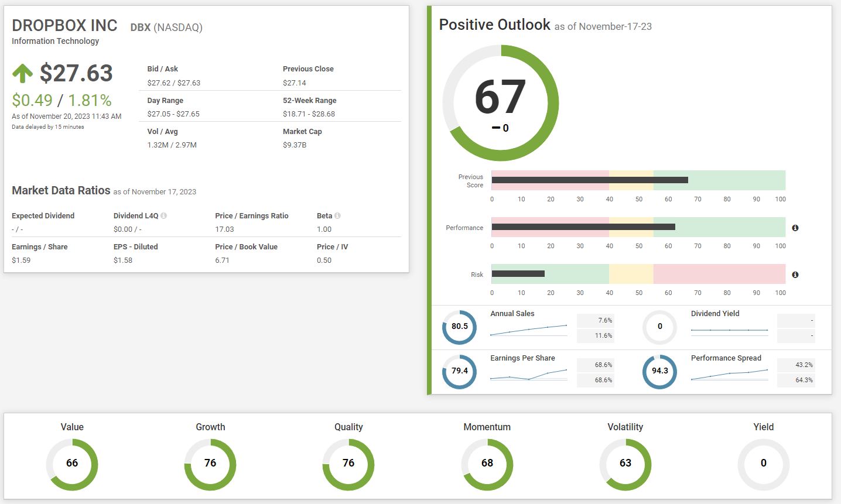841x504 pixels.
Task: Click the Bid / Ask value $27.62 / $27.63
Action: 174,83
